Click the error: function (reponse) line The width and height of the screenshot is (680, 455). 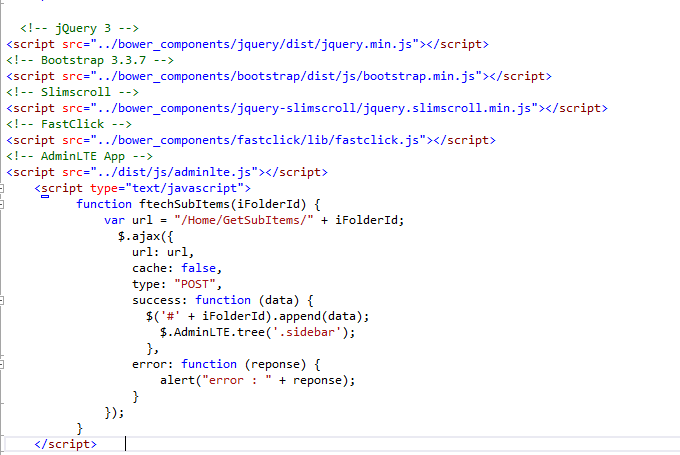[226, 364]
